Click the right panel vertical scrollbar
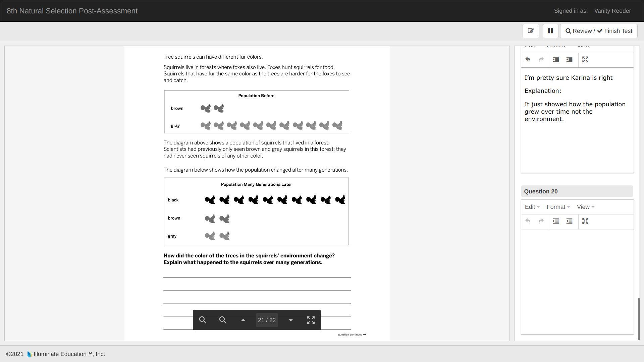Screen dimensions: 644x362 point(638,318)
